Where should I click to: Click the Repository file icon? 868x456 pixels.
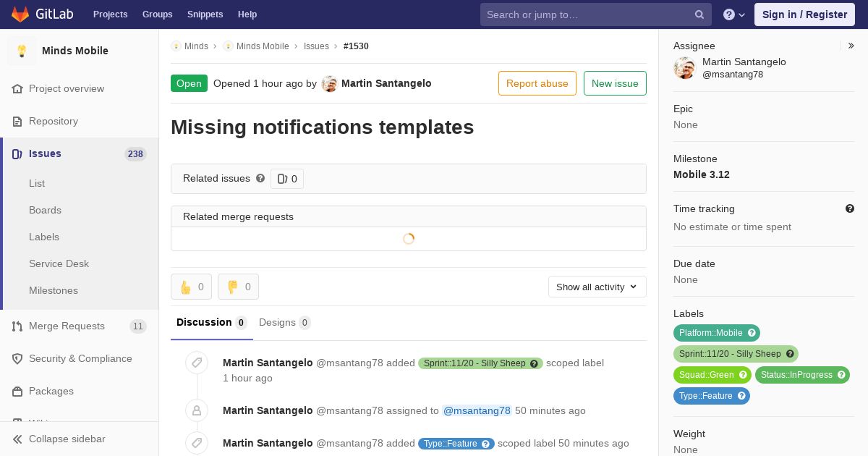[x=17, y=122]
